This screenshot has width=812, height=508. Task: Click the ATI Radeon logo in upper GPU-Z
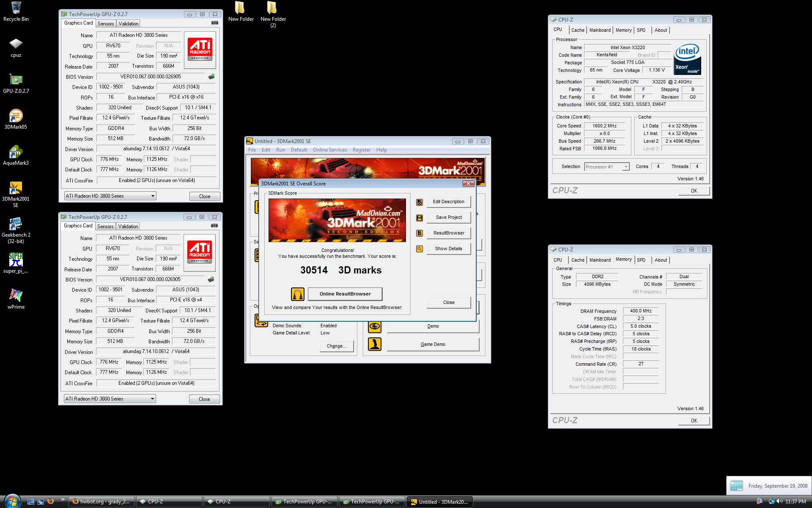[200, 50]
